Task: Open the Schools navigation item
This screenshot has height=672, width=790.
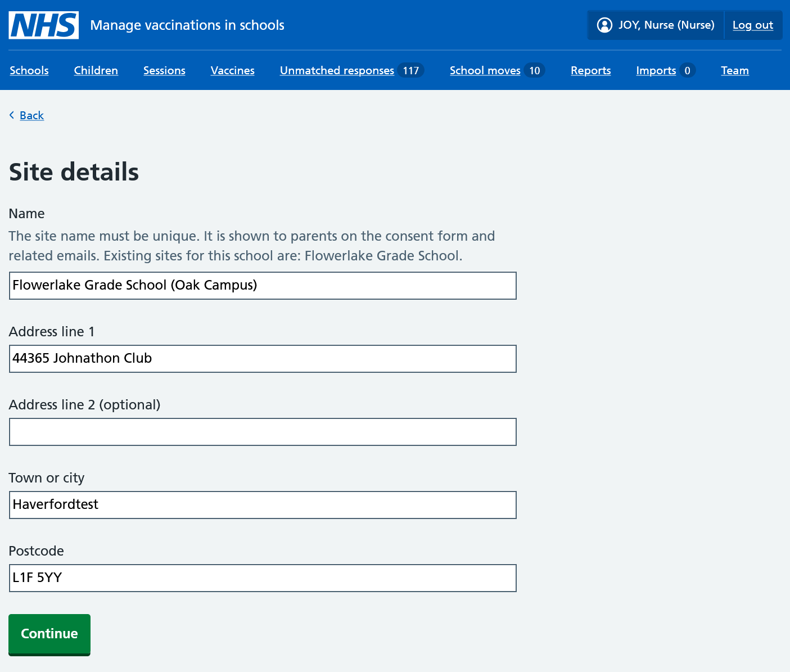Action: tap(29, 70)
